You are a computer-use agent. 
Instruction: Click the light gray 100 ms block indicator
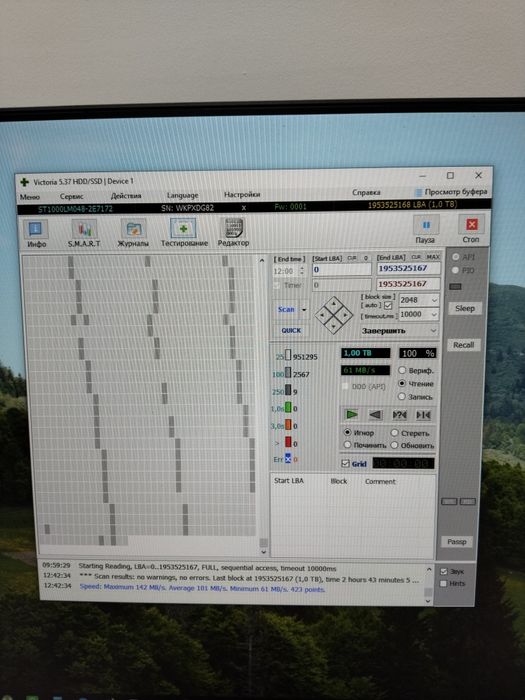click(x=288, y=373)
